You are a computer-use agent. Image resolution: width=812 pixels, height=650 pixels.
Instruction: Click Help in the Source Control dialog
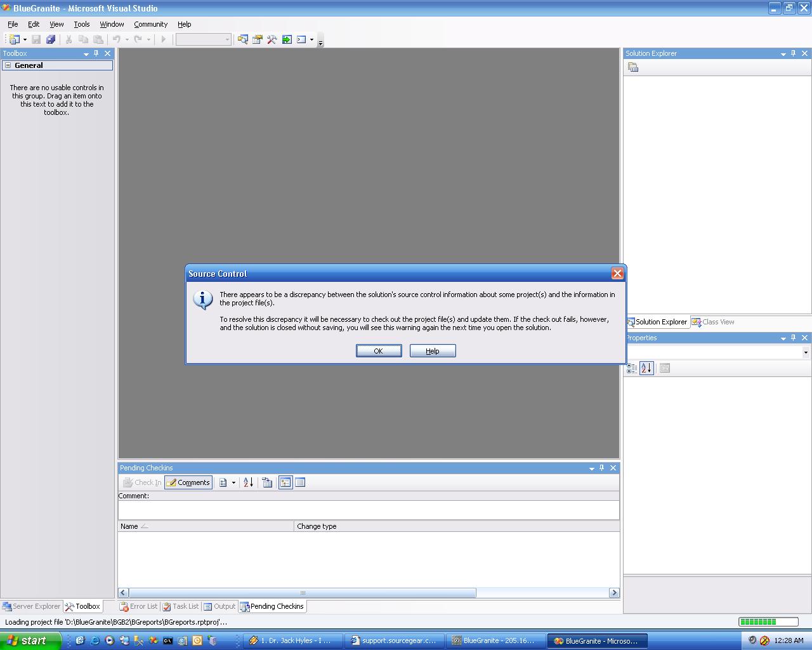pyautogui.click(x=433, y=351)
